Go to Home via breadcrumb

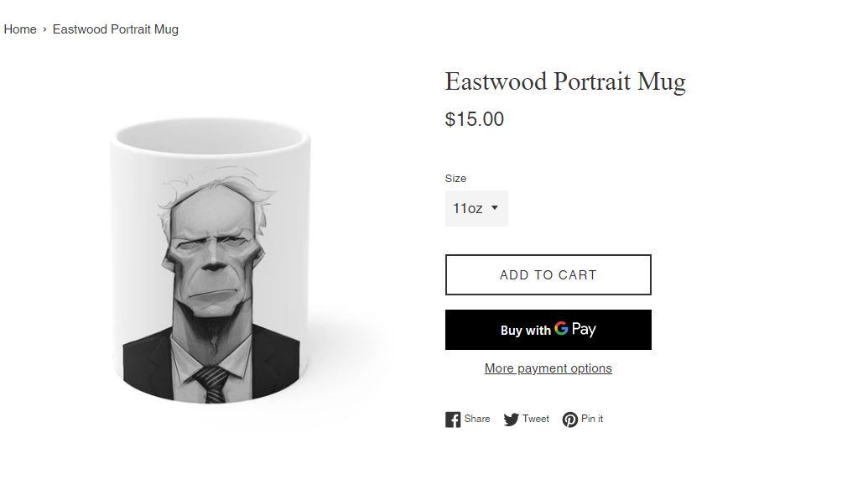coord(20,29)
